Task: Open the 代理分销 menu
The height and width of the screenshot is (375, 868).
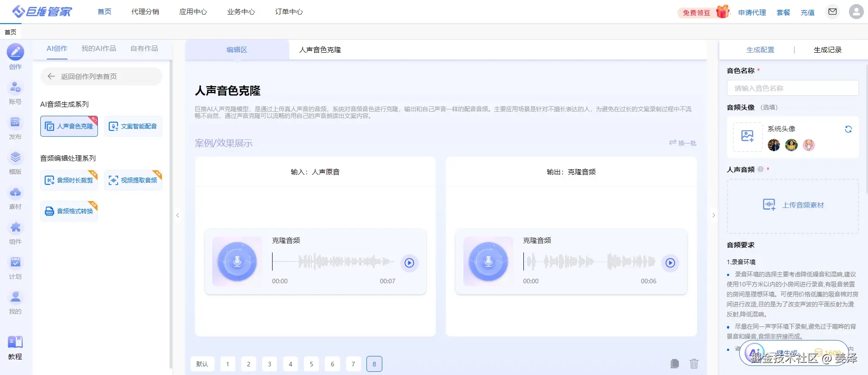Action: coord(145,11)
